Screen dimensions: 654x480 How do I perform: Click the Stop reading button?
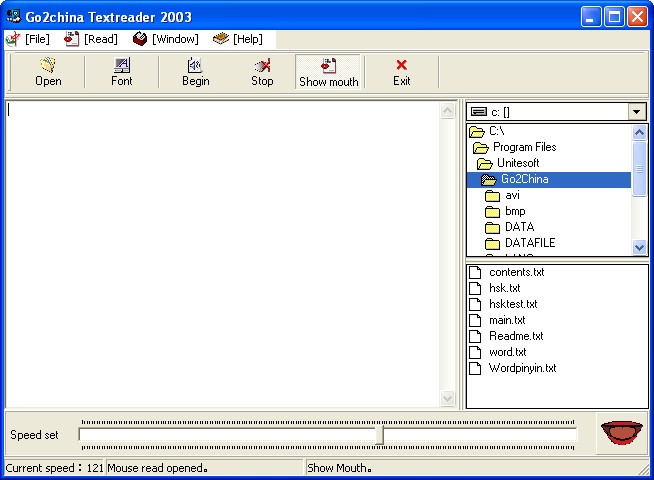[262, 72]
